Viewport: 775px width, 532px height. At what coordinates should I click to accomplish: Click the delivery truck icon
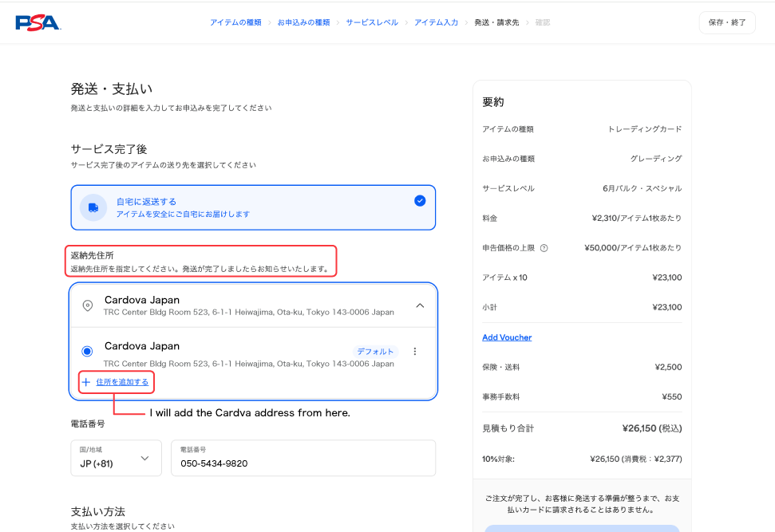pyautogui.click(x=93, y=207)
